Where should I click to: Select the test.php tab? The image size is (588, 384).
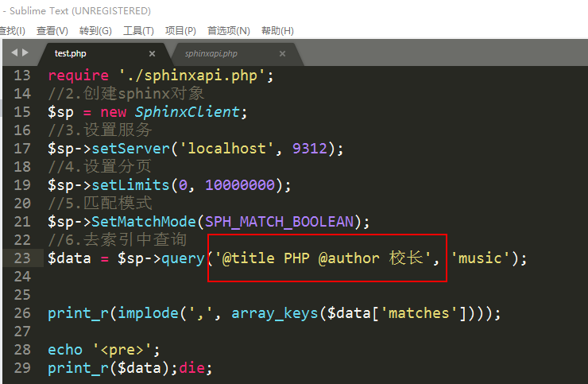[70, 53]
